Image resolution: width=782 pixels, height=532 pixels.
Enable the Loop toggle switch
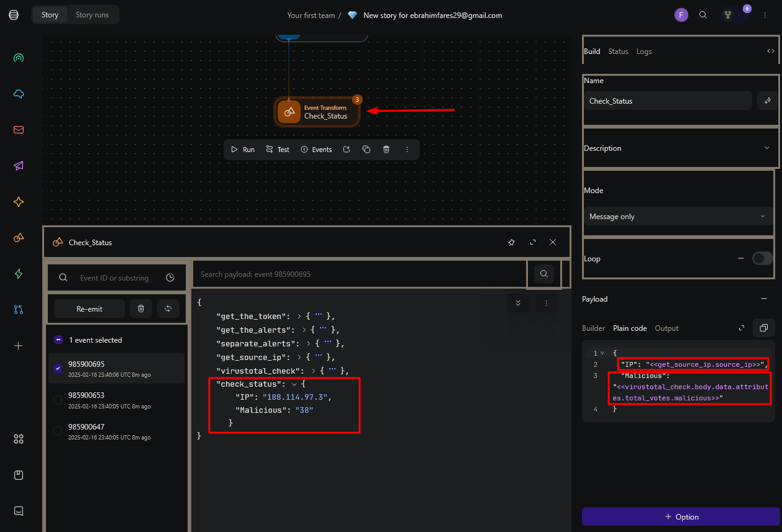coord(762,258)
